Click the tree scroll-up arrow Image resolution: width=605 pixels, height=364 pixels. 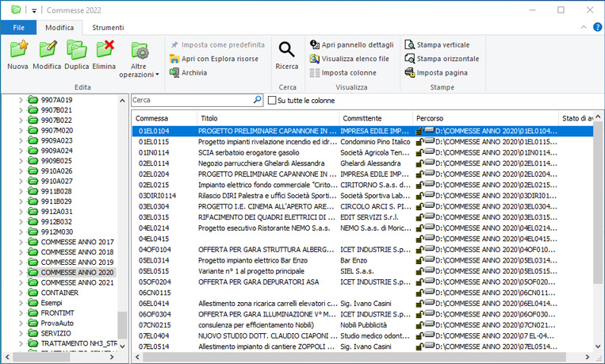click(122, 101)
